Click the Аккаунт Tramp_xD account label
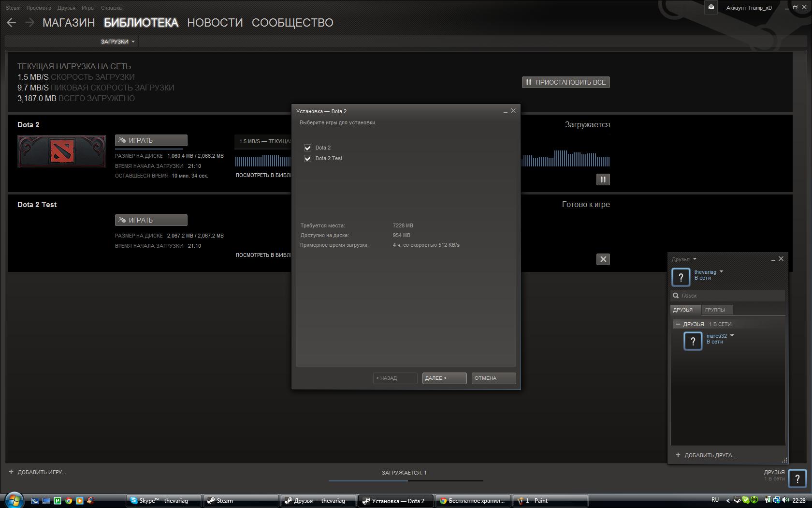Screen dimensions: 812x508 coord(749,8)
